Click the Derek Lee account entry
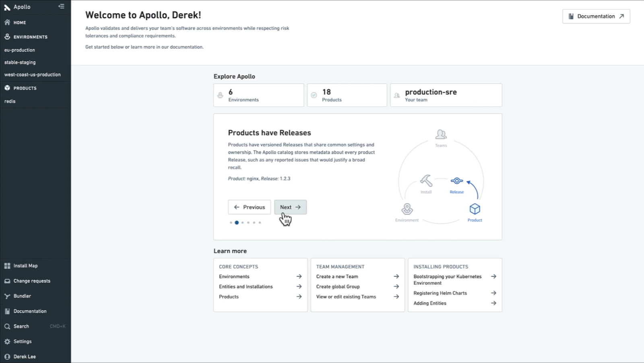 click(25, 357)
